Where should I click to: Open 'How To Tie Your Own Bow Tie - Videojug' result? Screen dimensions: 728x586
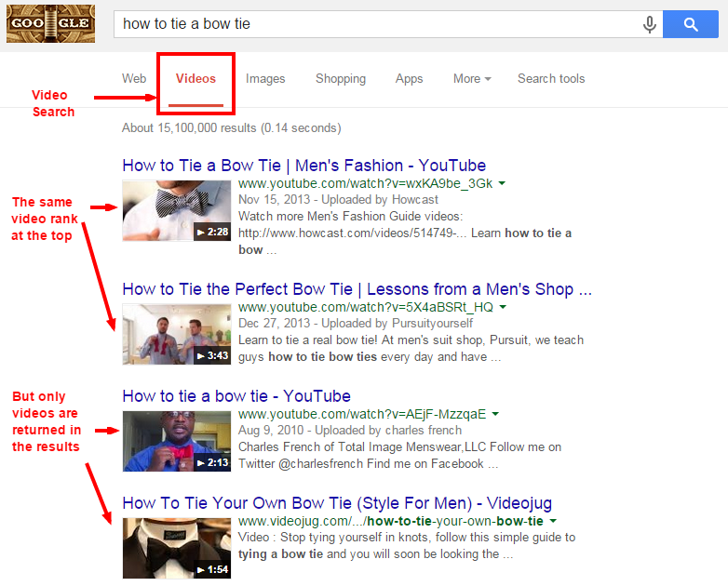coord(337,503)
